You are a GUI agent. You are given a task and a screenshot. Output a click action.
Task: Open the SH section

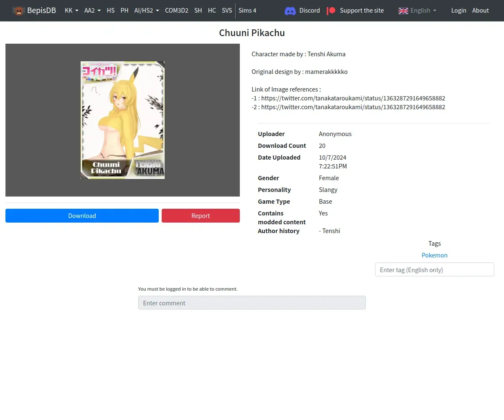(x=198, y=10)
